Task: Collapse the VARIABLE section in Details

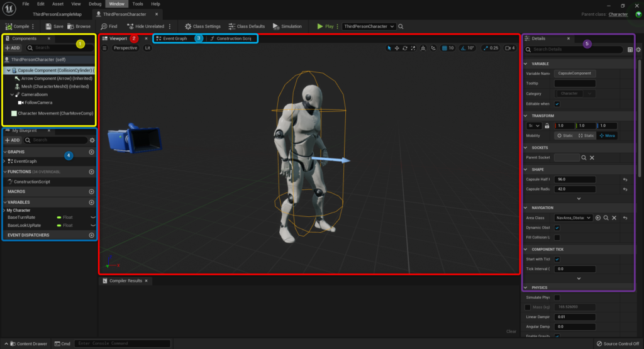Action: [x=526, y=64]
